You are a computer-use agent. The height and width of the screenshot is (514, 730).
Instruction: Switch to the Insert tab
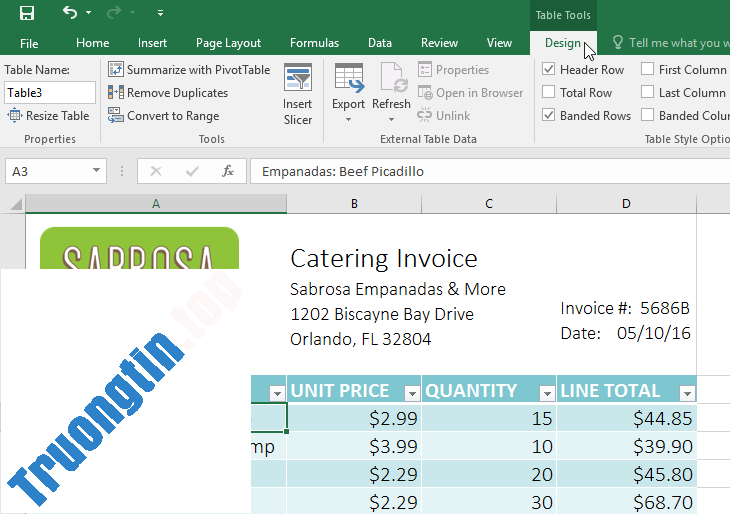[x=152, y=43]
